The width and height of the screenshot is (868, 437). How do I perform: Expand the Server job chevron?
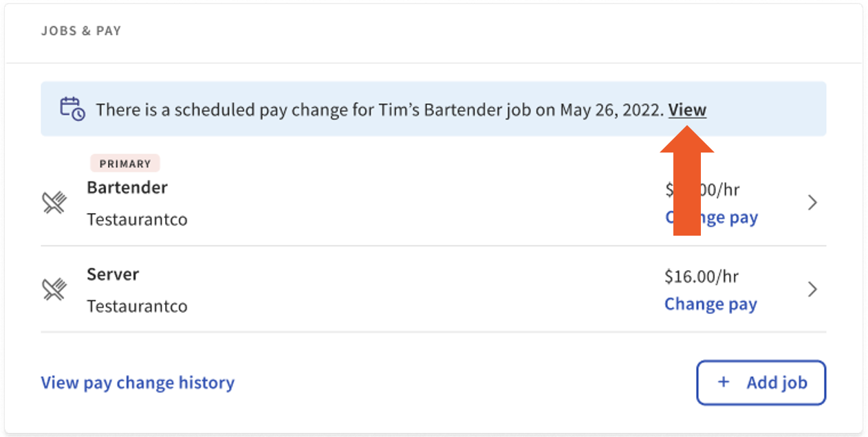pyautogui.click(x=812, y=289)
